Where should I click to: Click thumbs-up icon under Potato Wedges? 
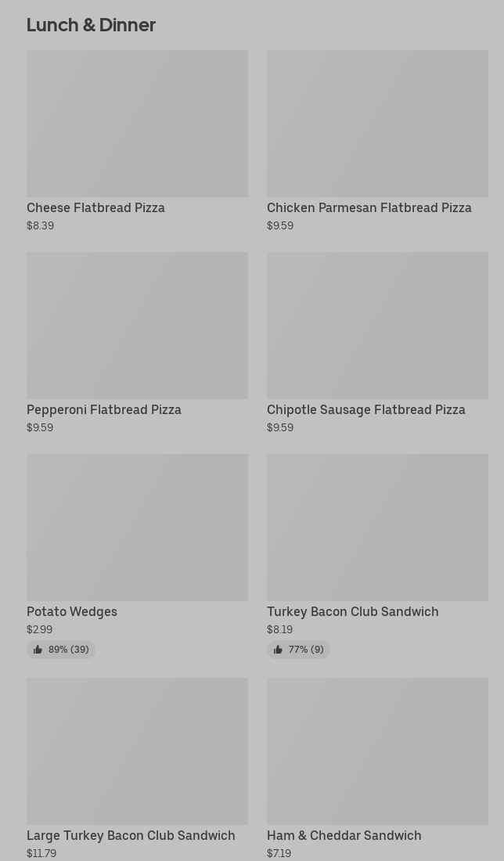(38, 650)
